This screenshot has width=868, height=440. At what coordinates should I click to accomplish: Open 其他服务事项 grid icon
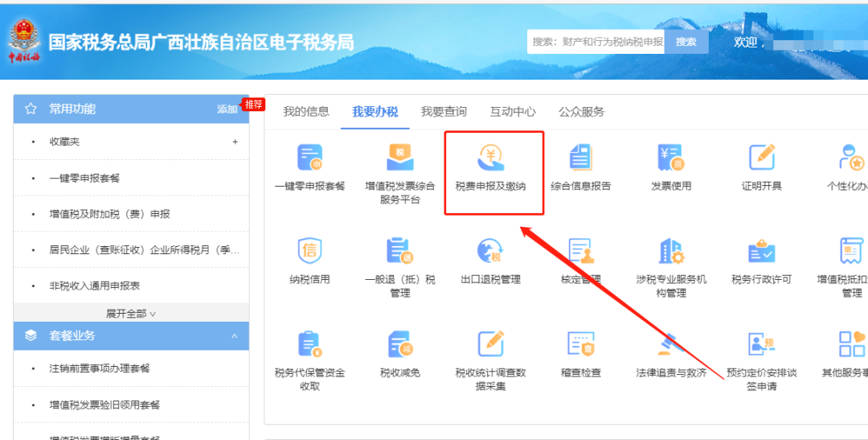pos(852,344)
